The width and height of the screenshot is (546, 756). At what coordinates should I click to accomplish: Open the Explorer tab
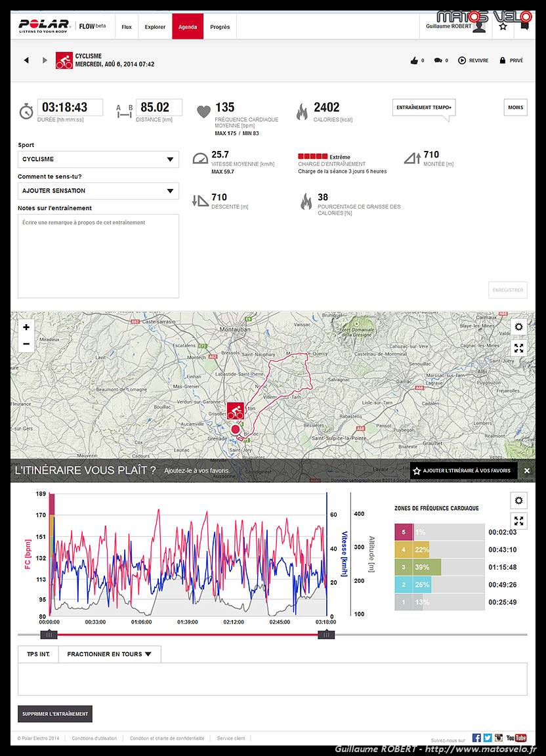(156, 27)
